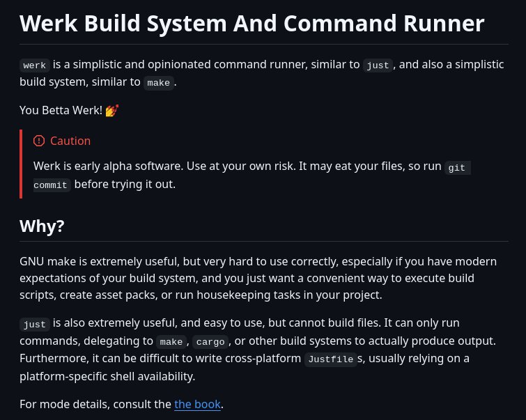Click the red "Caution" label text

[x=70, y=141]
